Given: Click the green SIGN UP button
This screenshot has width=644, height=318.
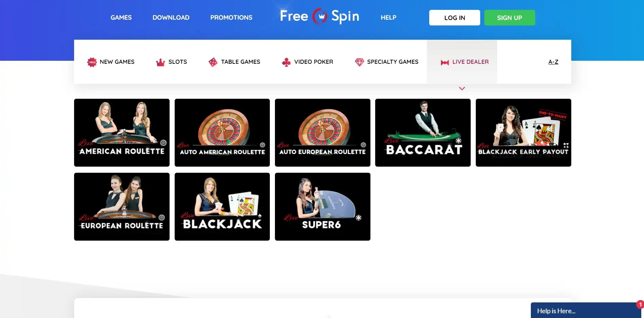Looking at the screenshot, I should [x=509, y=18].
